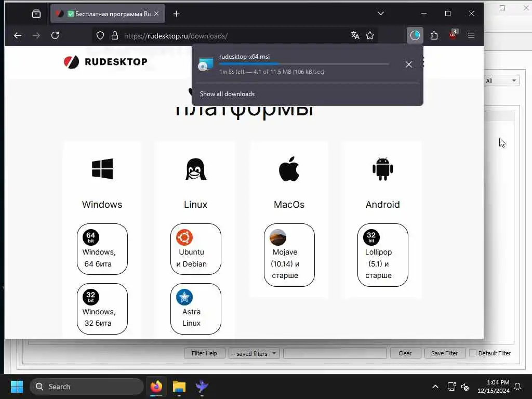Click the Android robot logo

point(383,169)
